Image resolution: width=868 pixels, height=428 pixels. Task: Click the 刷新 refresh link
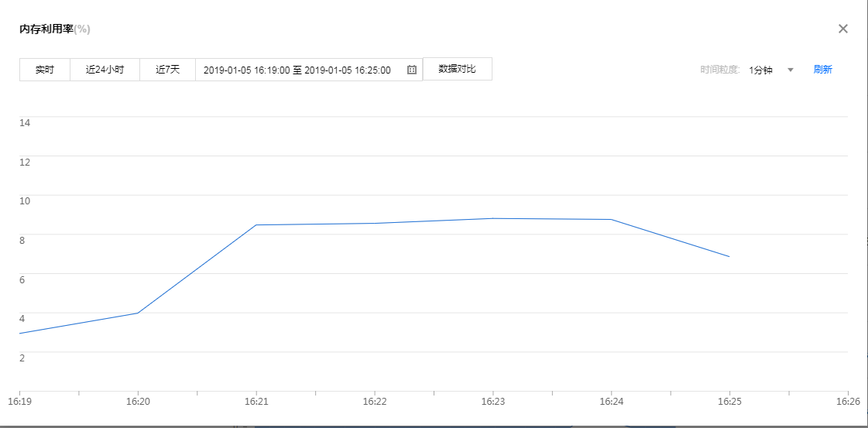822,70
